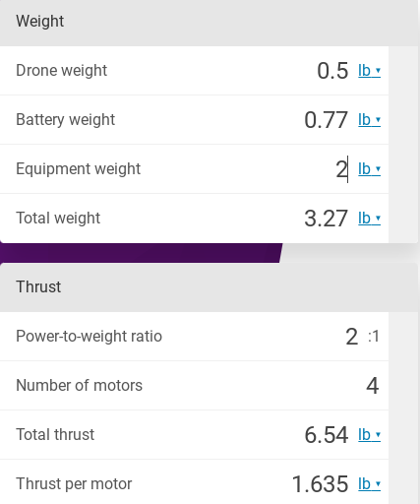Screen dimensions: 420x504
Task: Click the Power-to-weight ratio label
Action: 90,337
